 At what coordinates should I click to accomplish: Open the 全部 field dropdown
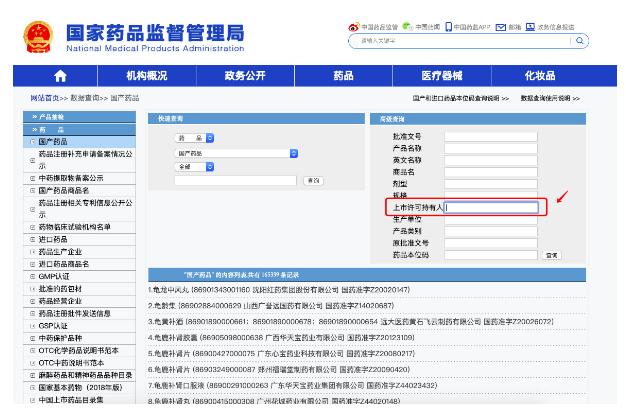coord(194,167)
